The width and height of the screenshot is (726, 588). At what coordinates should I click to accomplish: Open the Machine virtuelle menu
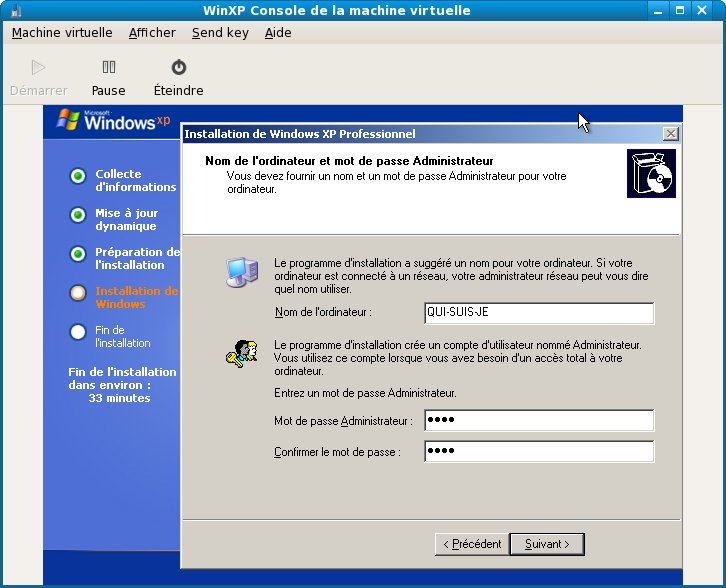62,33
